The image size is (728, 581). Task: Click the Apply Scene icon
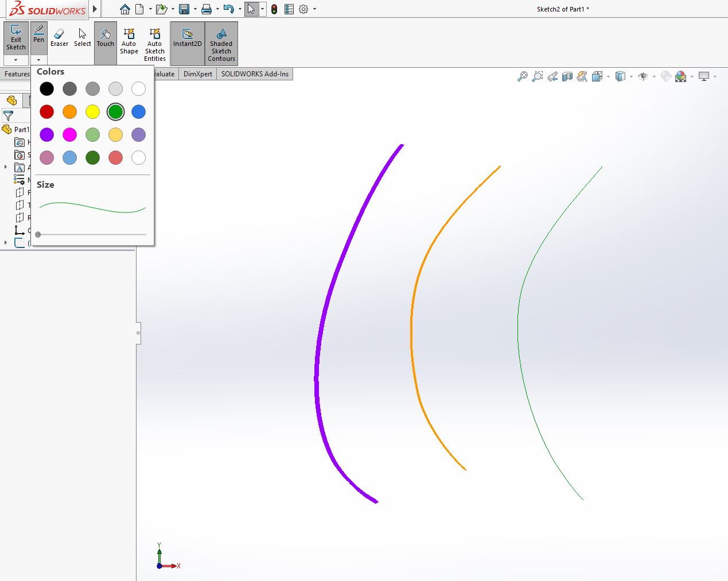pyautogui.click(x=681, y=76)
